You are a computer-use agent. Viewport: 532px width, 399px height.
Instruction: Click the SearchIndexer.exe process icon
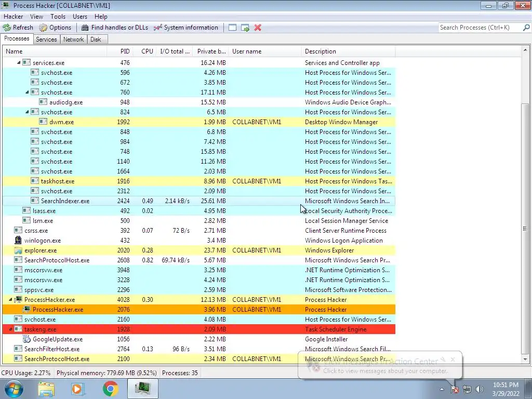tap(35, 201)
